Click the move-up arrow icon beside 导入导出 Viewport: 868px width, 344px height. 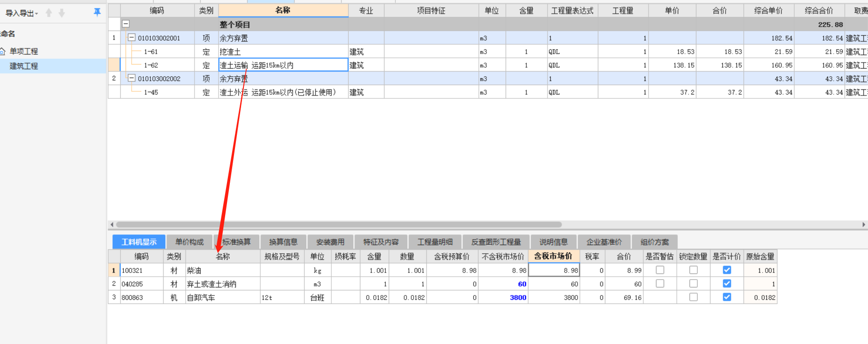[x=49, y=13]
